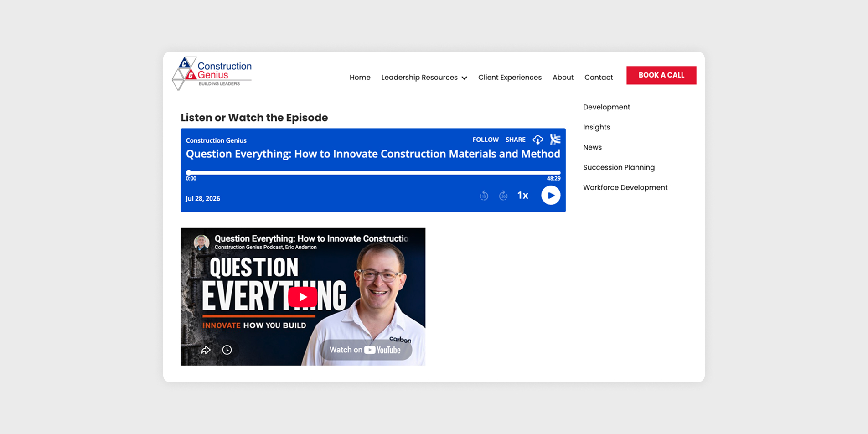Click the BOOK A CALL button

(661, 75)
